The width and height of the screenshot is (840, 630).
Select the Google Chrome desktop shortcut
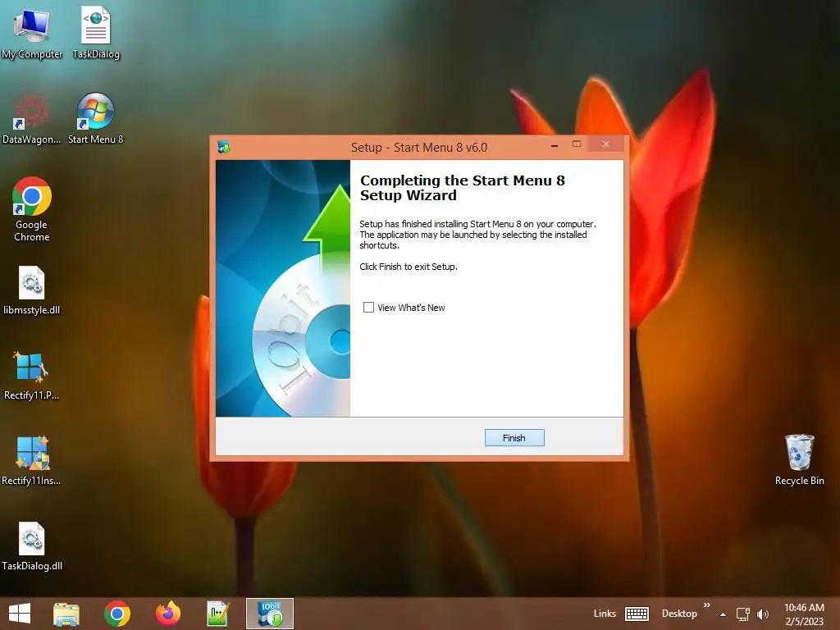[x=32, y=209]
